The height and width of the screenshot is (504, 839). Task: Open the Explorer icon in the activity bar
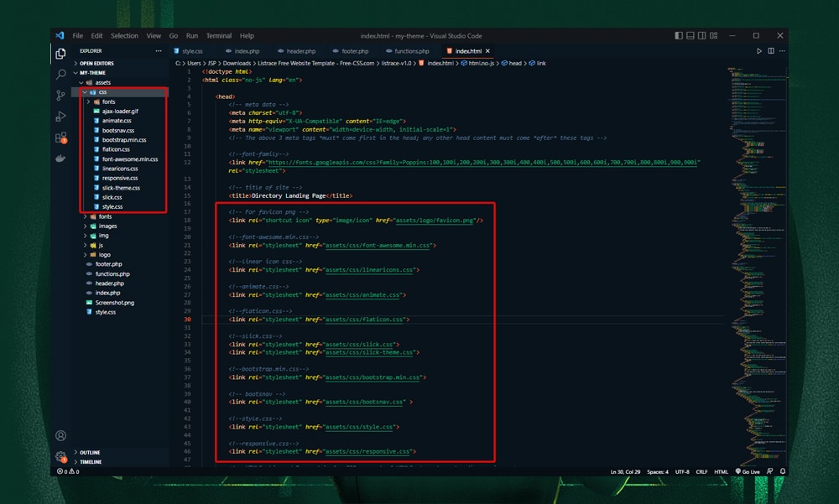pyautogui.click(x=60, y=52)
